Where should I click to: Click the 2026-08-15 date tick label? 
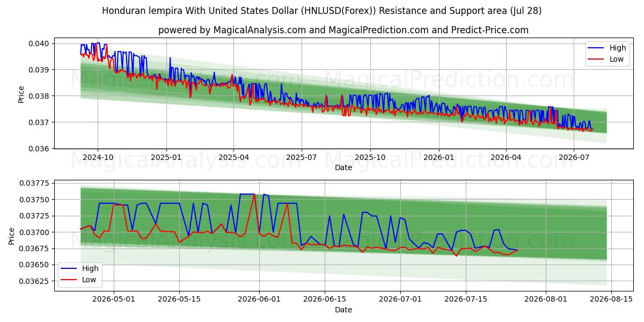coord(611,299)
